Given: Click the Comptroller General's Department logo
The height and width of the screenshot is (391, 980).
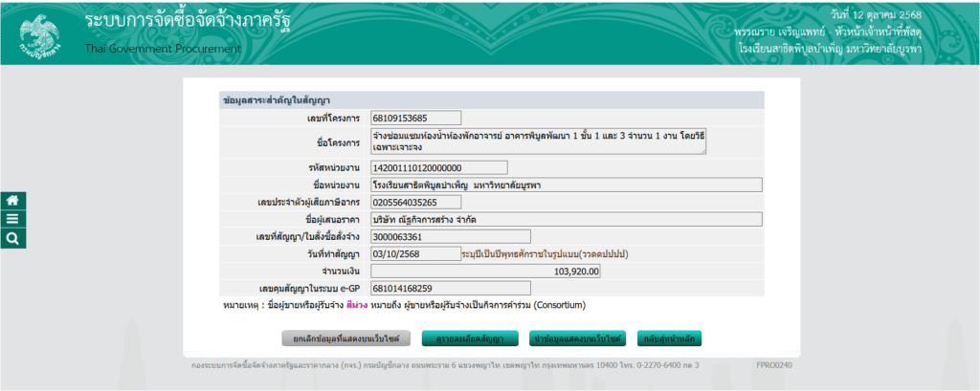Looking at the screenshot, I should point(39,34).
